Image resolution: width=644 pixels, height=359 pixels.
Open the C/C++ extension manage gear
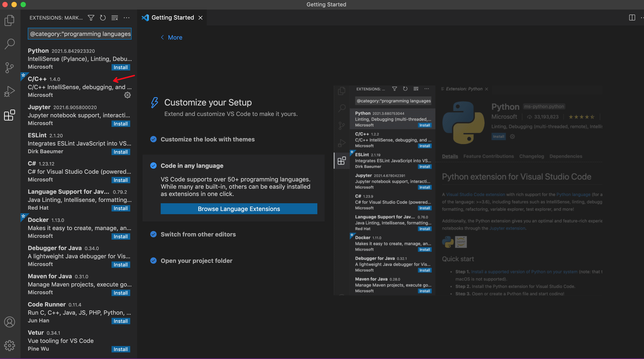pos(127,95)
